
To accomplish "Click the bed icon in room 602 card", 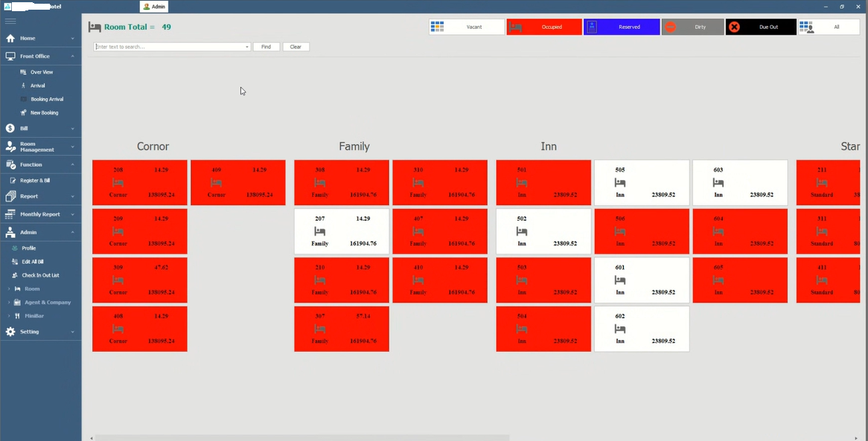I will coord(620,329).
